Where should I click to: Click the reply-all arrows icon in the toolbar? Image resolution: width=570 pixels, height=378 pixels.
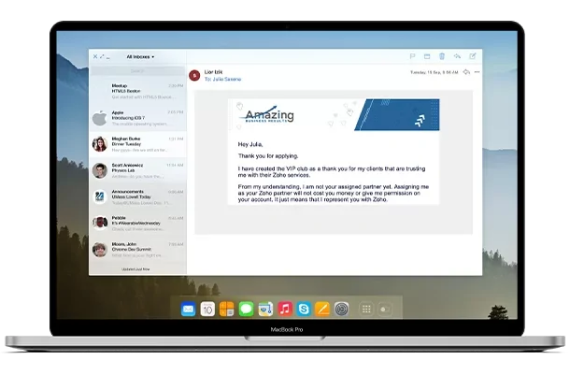tap(457, 56)
